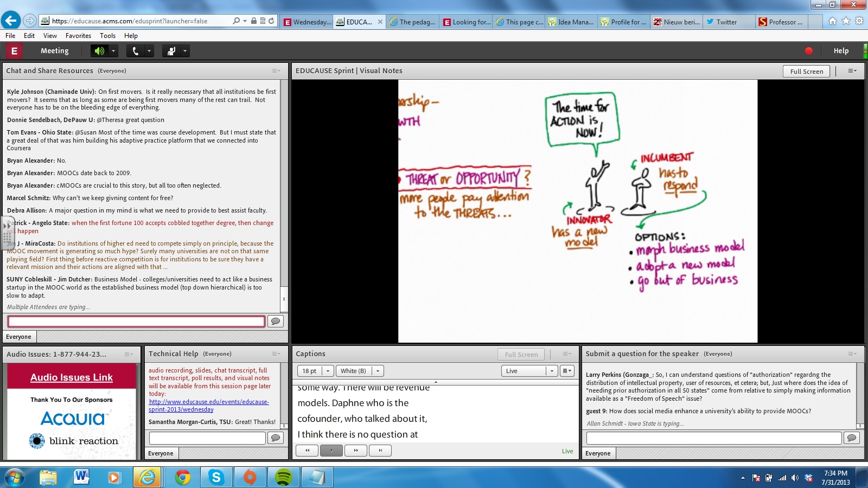The width and height of the screenshot is (868, 488).
Task: Click the phone call icon
Action: point(135,51)
